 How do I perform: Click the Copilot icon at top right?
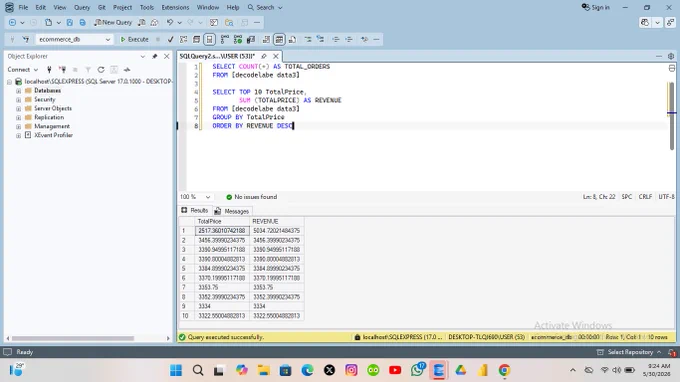pyautogui.click(x=645, y=23)
